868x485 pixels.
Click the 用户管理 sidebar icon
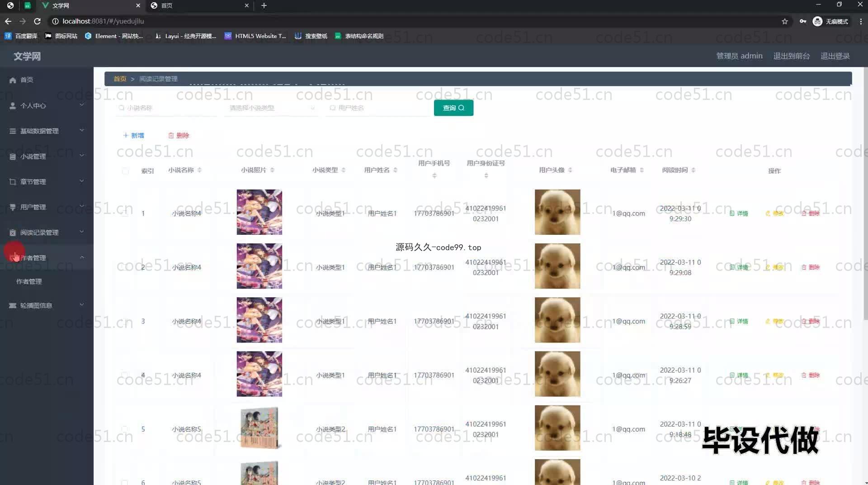pos(13,207)
